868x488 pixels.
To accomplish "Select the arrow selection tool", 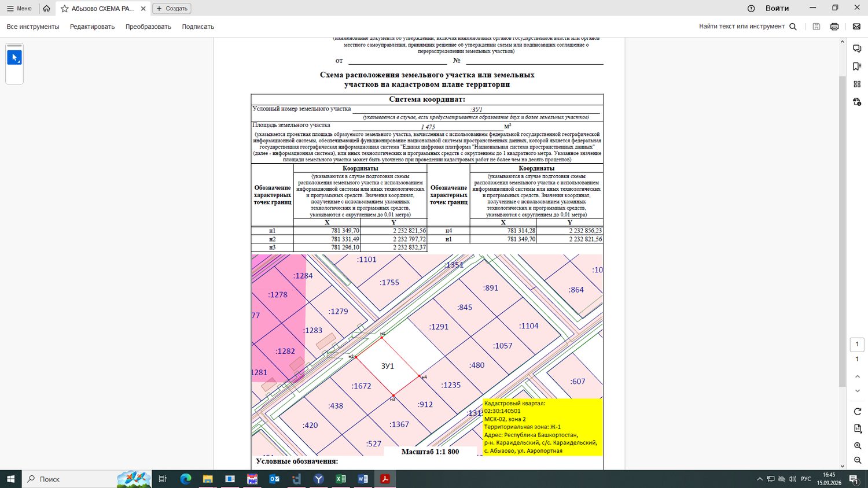I will coord(14,58).
